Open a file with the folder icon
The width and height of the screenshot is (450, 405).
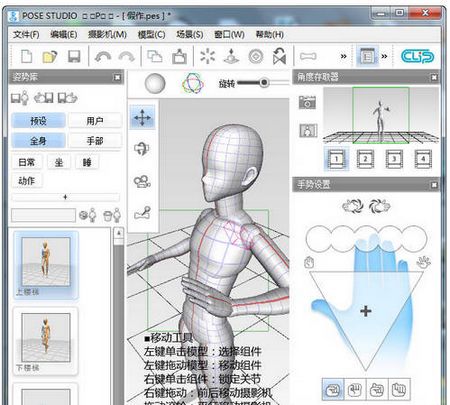50,56
